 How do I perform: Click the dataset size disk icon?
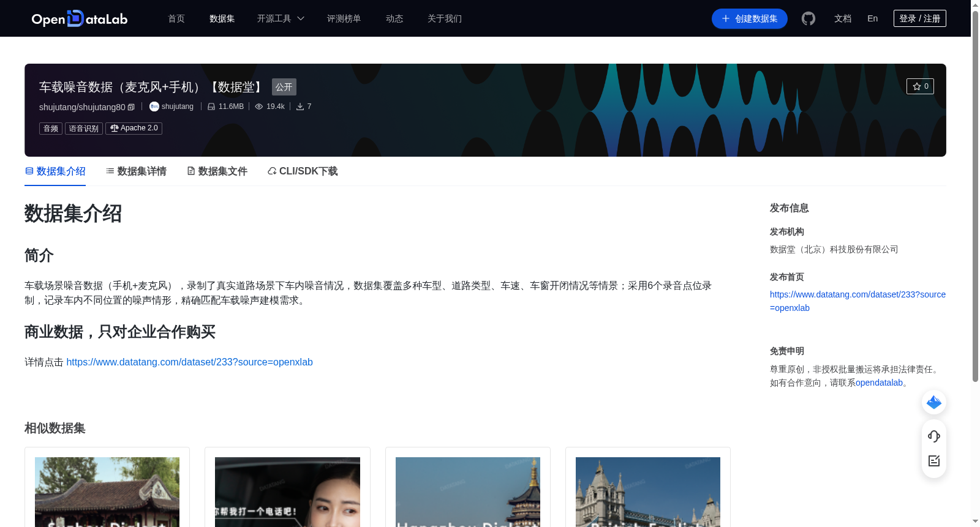[x=211, y=107]
